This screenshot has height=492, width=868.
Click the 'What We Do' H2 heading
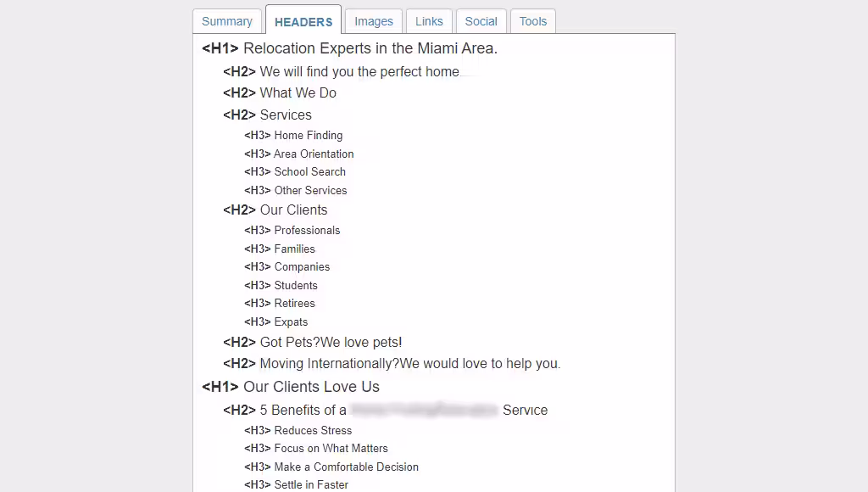click(x=298, y=92)
